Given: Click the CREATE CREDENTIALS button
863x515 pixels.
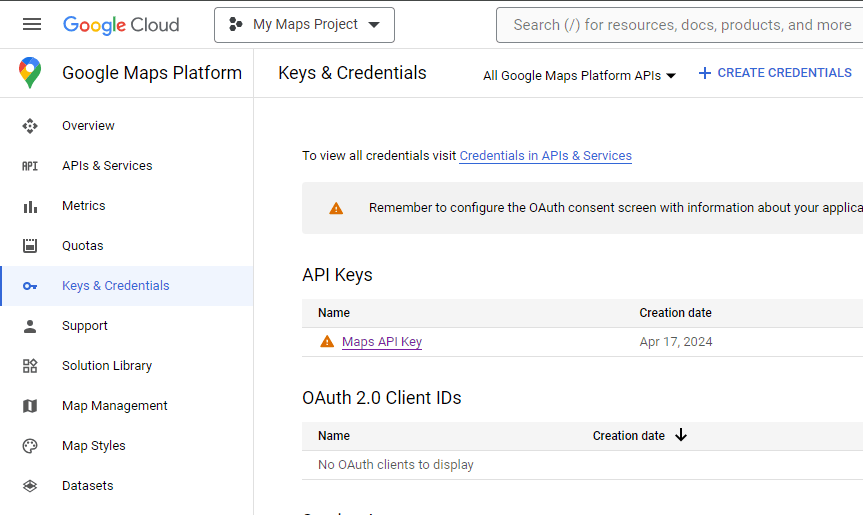Looking at the screenshot, I should tap(775, 73).
